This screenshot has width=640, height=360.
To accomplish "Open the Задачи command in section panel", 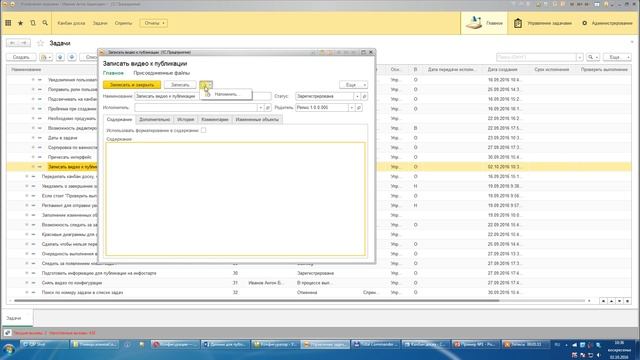I will (100, 23).
